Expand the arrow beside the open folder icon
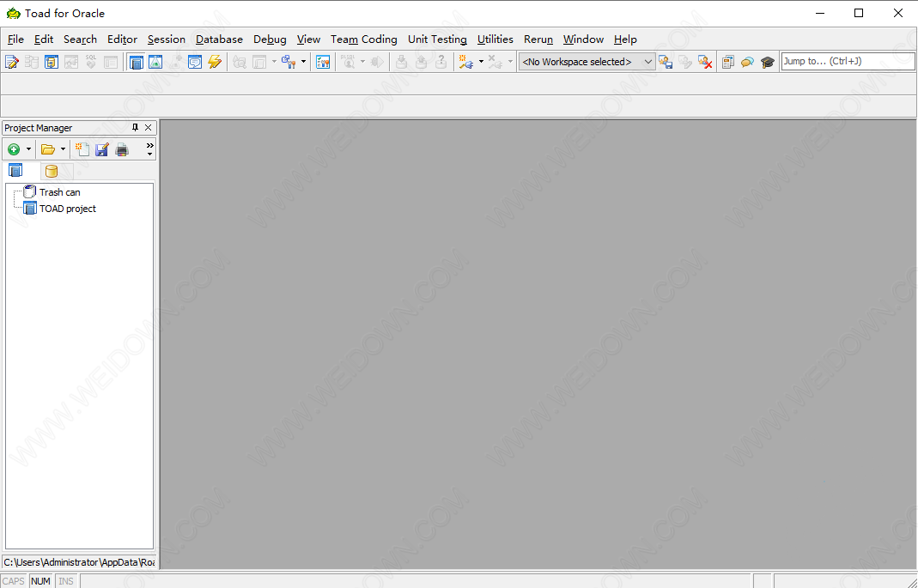 pos(63,149)
